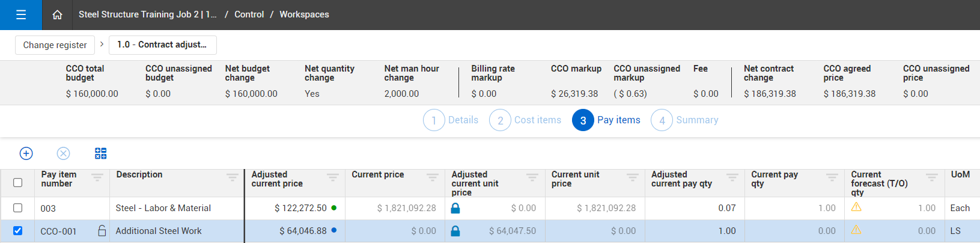Open filter for Current price column
This screenshot has height=243, width=980.
(x=432, y=177)
